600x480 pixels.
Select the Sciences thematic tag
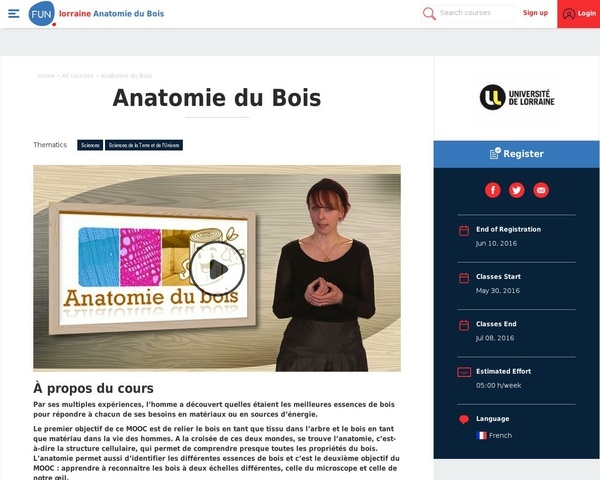pyautogui.click(x=90, y=145)
